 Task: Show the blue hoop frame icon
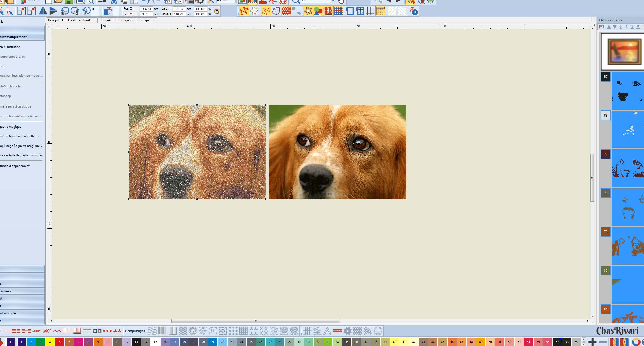pyautogui.click(x=350, y=11)
